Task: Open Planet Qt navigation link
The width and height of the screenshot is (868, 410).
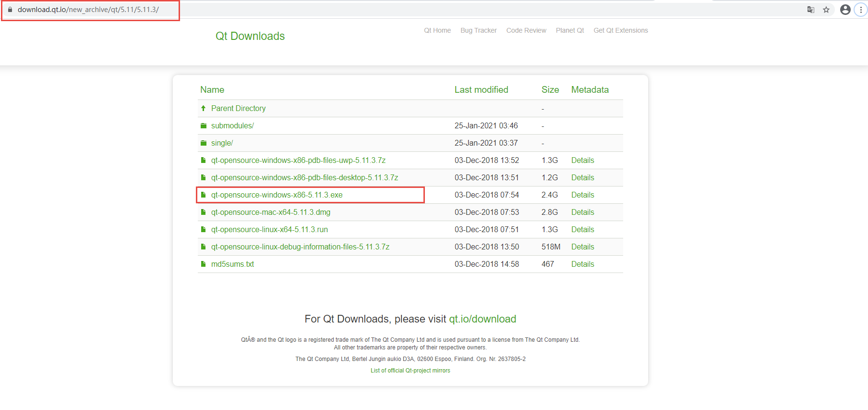Action: pos(570,30)
